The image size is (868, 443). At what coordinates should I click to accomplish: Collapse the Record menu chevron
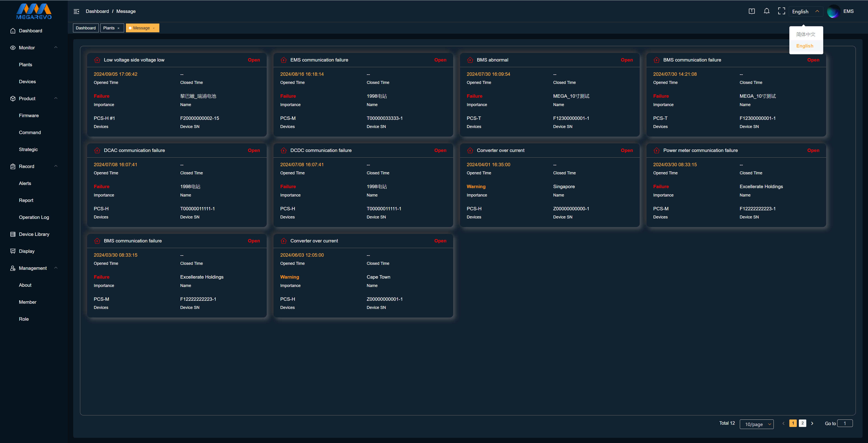point(56,166)
